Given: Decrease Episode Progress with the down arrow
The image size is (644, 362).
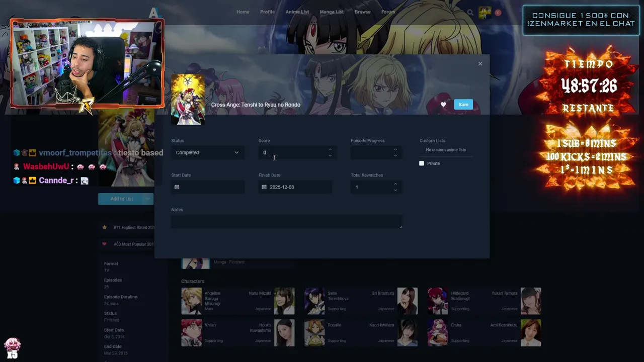Looking at the screenshot, I should click(x=395, y=155).
